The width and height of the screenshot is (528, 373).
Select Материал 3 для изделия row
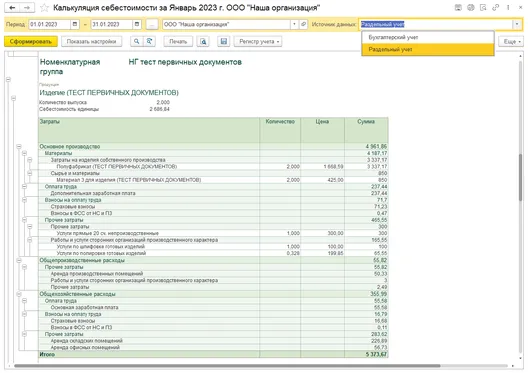click(213, 180)
